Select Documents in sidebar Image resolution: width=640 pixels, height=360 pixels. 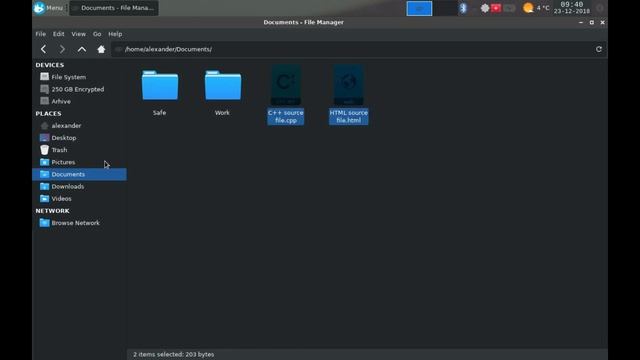coord(79,174)
